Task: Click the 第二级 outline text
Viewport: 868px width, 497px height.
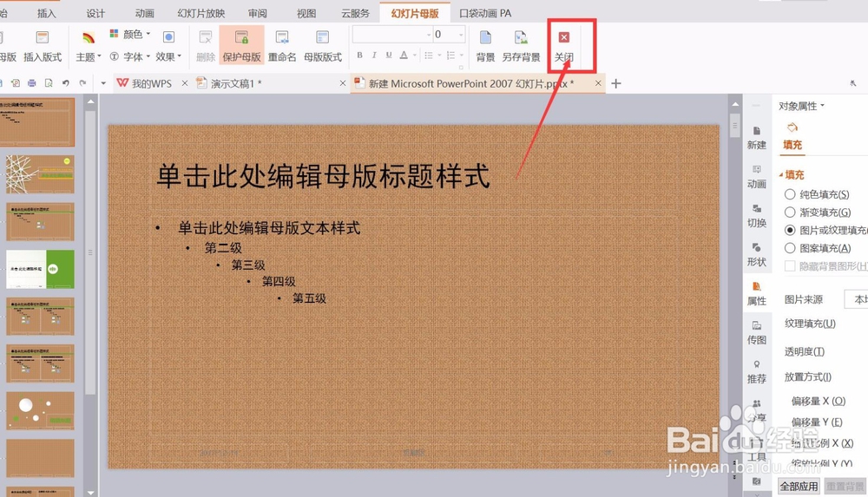Action: click(223, 248)
